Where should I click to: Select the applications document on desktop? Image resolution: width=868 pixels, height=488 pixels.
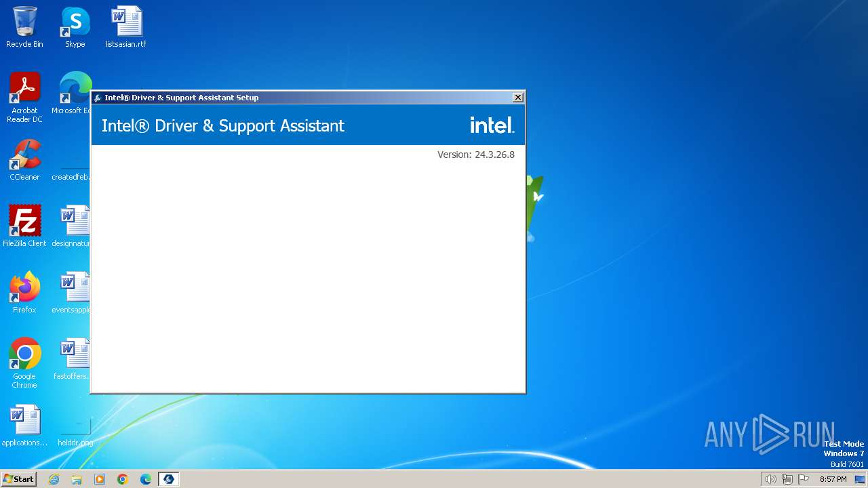click(24, 426)
